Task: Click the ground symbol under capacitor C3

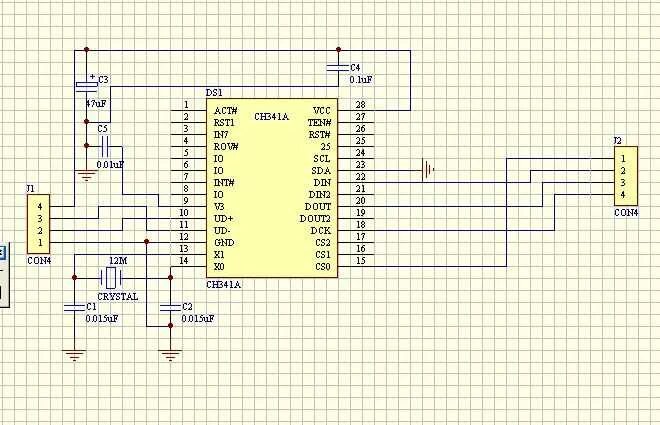Action: tap(86, 175)
